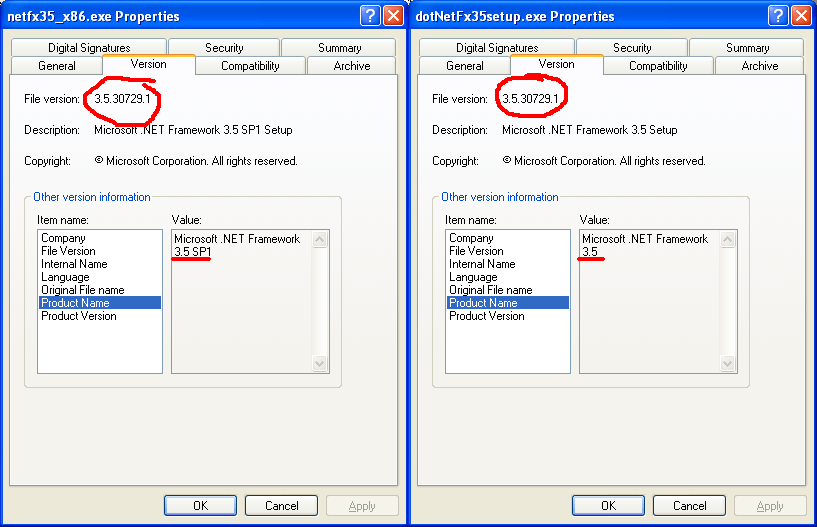
Task: Select Original File name in dotNetFx35setup.exe list
Action: [x=507, y=290]
